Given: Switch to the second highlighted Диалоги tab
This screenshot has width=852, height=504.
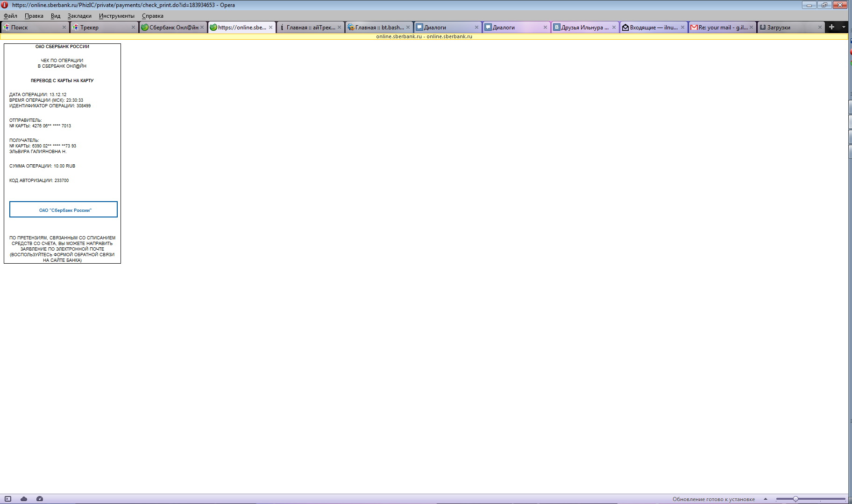Looking at the screenshot, I should pyautogui.click(x=516, y=28).
